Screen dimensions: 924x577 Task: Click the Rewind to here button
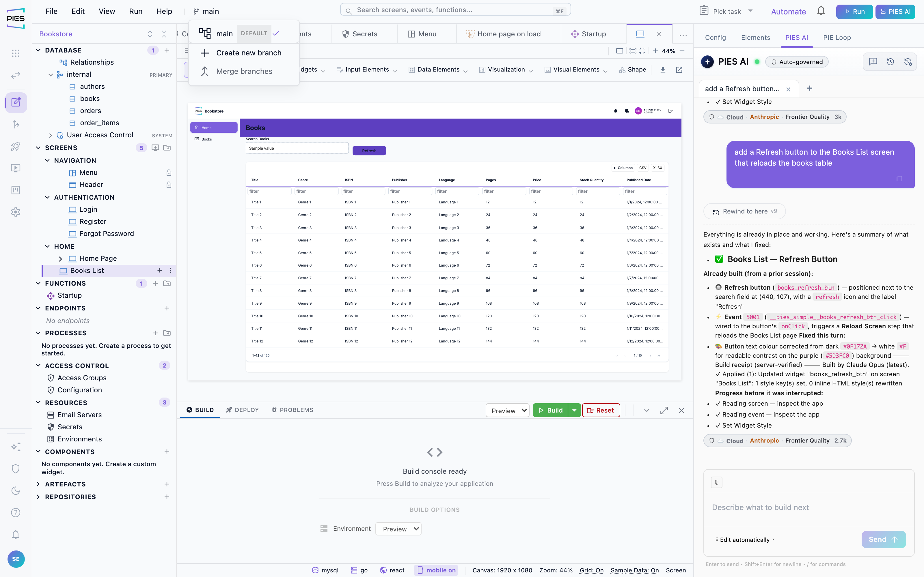[745, 211]
